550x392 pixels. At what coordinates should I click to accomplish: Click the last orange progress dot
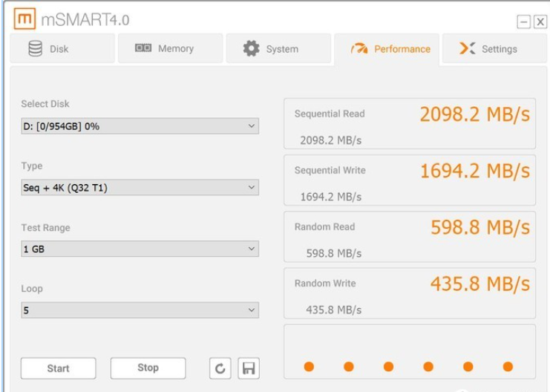point(508,367)
